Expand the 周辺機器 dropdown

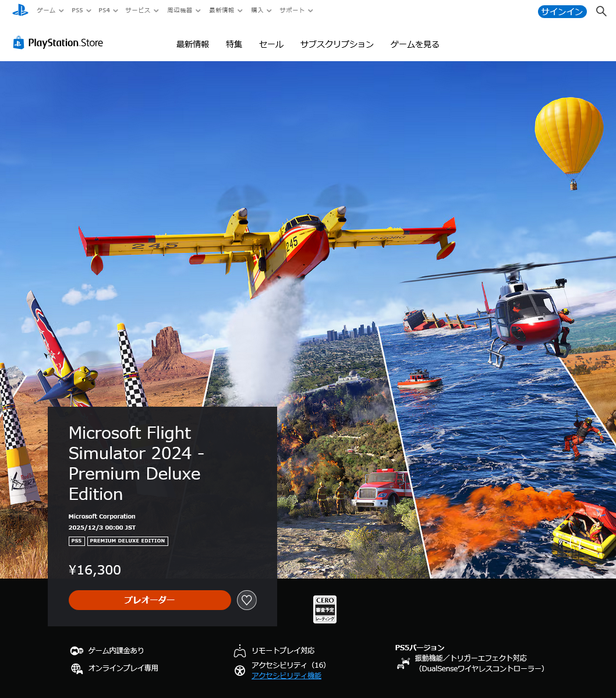pos(183,10)
